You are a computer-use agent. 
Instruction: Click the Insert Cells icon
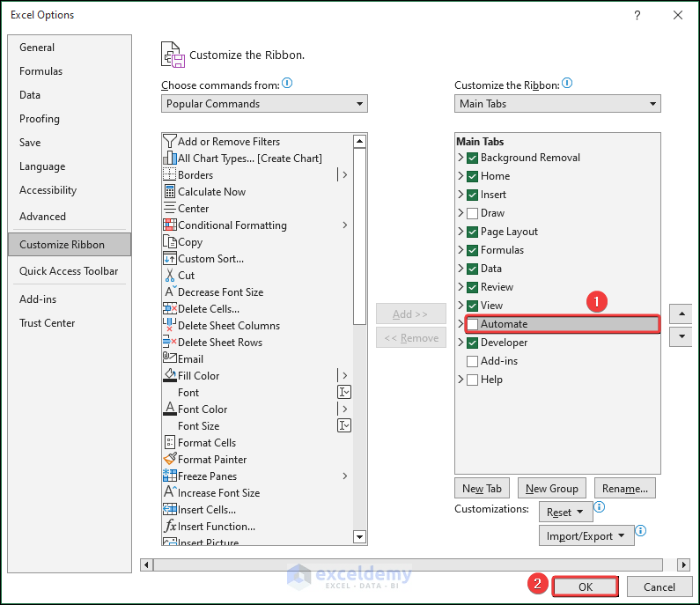(170, 509)
